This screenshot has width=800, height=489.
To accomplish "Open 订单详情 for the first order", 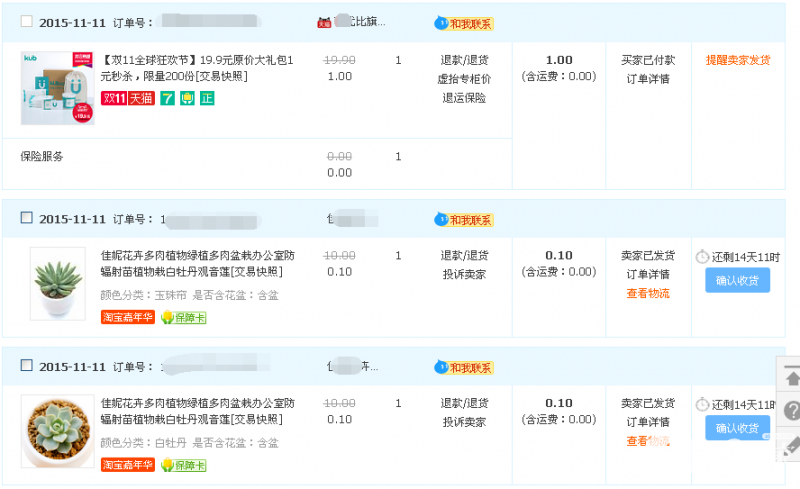I will pos(648,79).
